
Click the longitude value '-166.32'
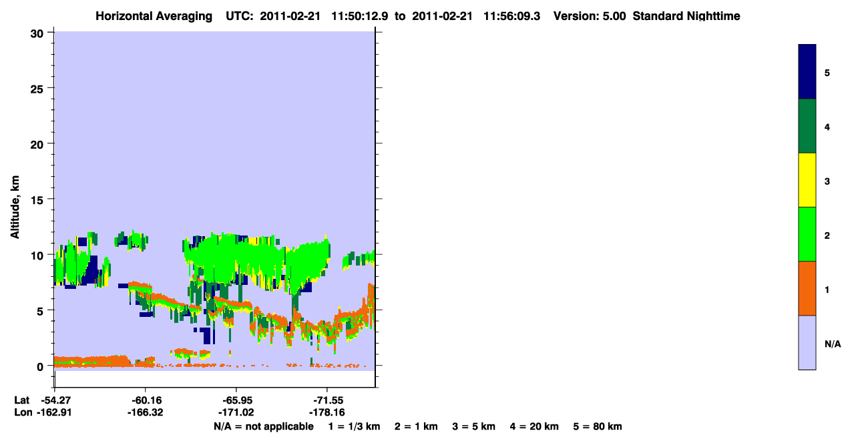pos(146,413)
